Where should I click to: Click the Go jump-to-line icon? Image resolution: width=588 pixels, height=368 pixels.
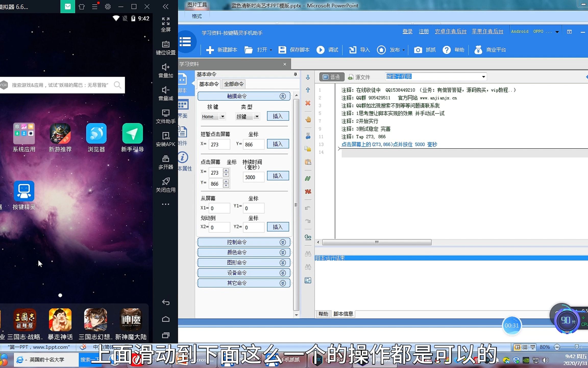click(x=308, y=237)
